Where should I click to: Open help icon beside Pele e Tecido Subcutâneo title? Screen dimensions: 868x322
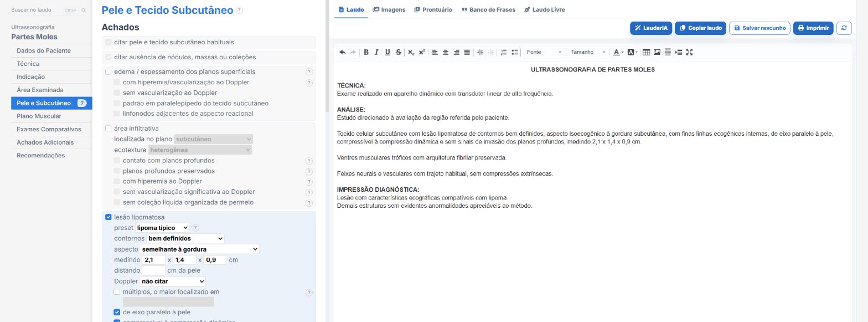(239, 10)
